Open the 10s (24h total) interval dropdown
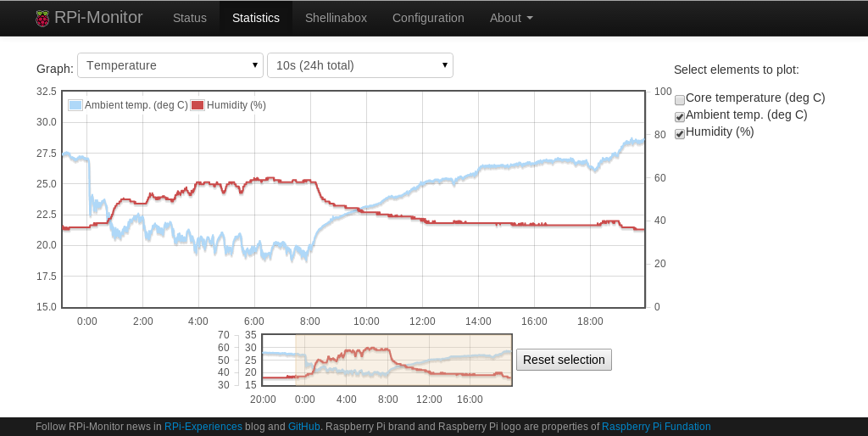 pos(360,65)
